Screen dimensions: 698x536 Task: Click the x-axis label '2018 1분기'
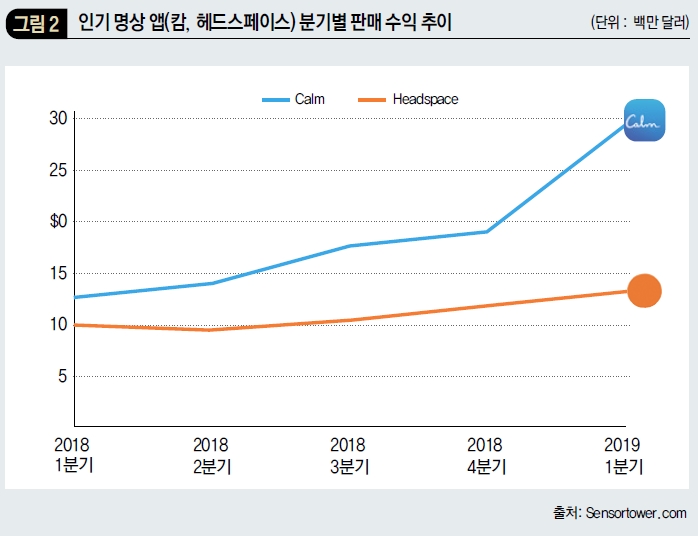(72, 455)
